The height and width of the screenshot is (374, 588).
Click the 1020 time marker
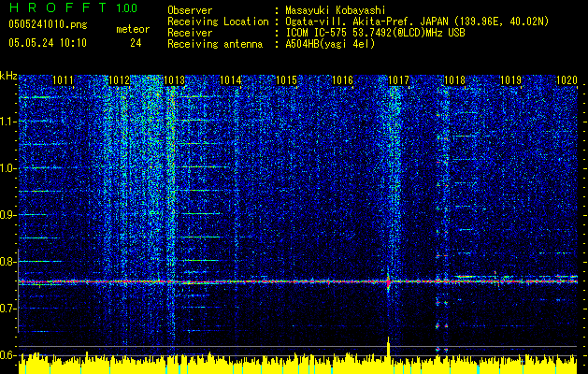[x=566, y=80]
